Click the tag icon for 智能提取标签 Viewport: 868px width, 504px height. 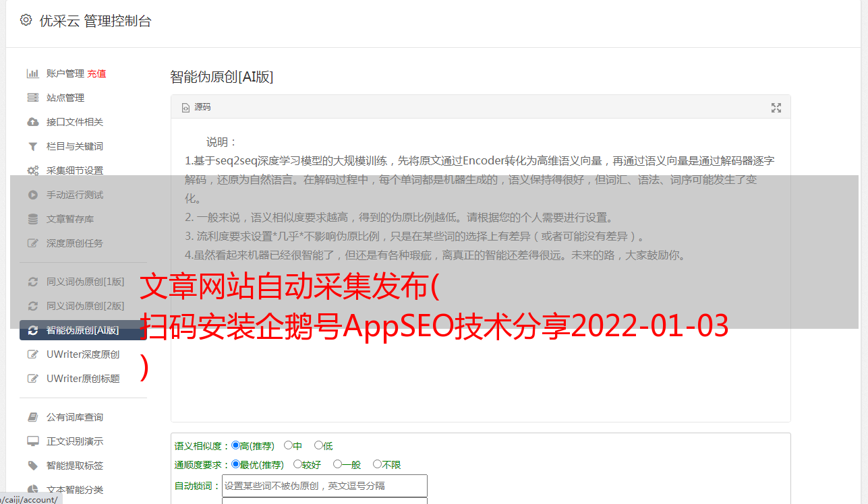[32, 466]
